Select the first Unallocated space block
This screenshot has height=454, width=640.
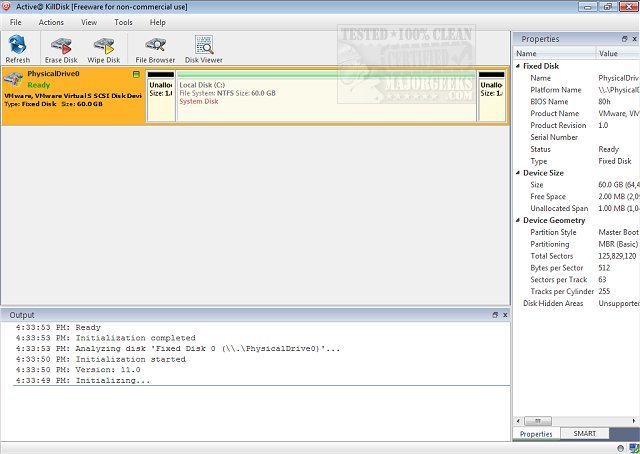pyautogui.click(x=160, y=95)
